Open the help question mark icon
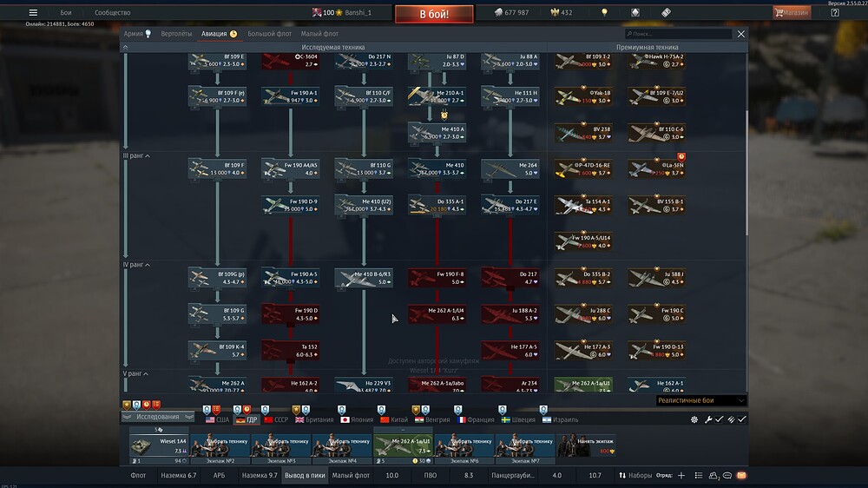 [834, 13]
